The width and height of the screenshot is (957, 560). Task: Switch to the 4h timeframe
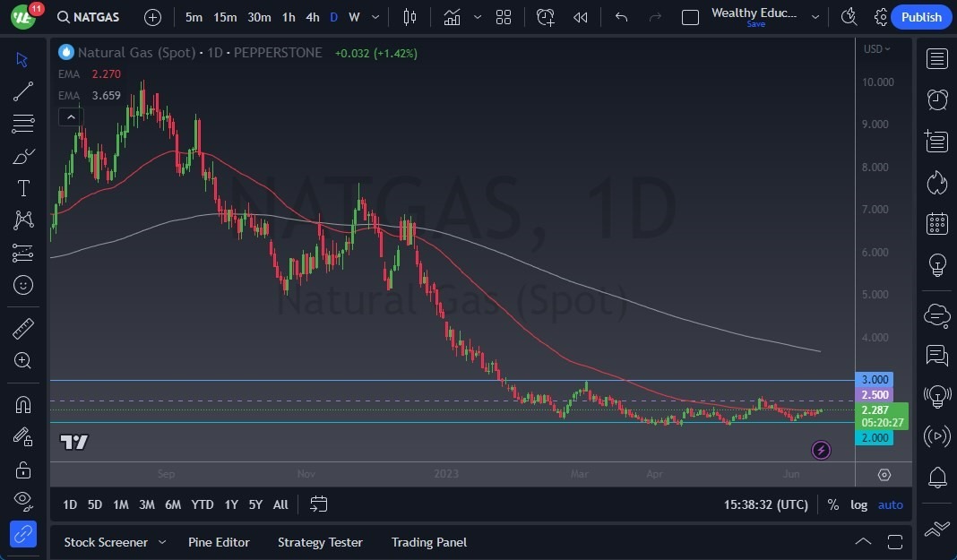[x=313, y=17]
